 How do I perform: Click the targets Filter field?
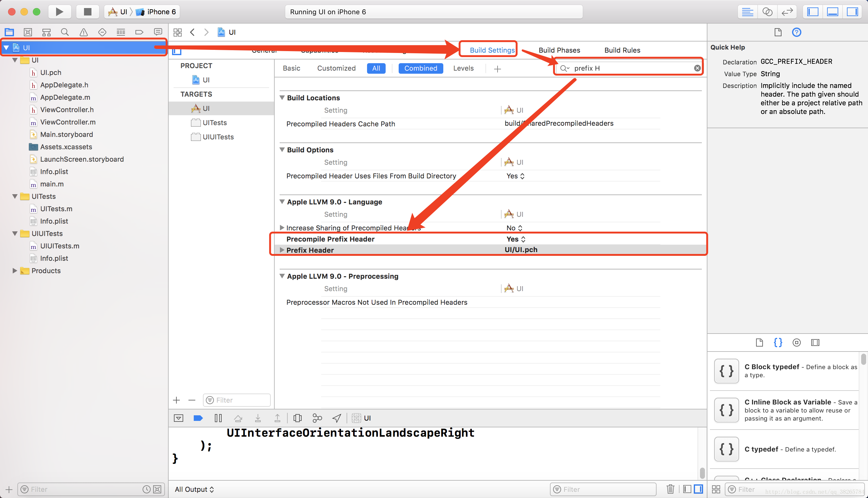click(237, 400)
